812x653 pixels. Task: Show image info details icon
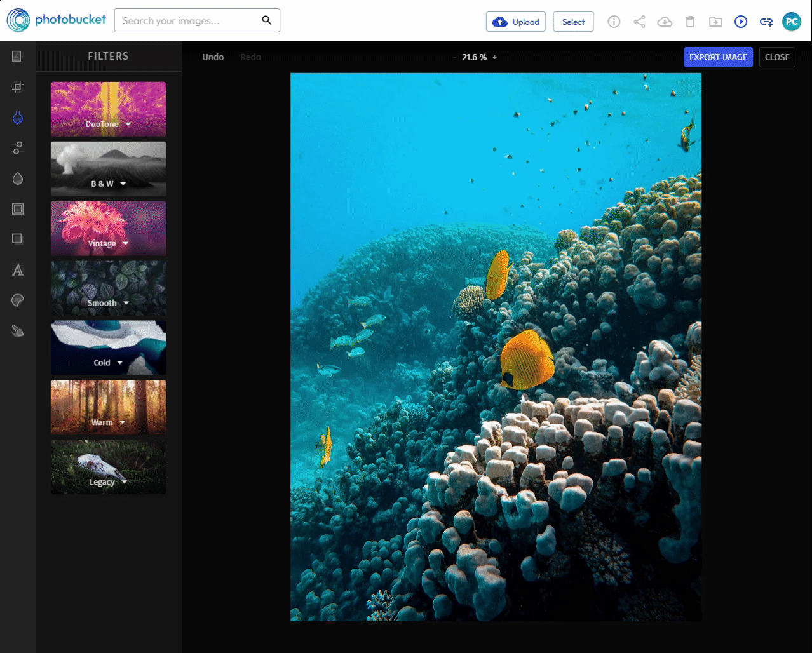[x=614, y=22]
